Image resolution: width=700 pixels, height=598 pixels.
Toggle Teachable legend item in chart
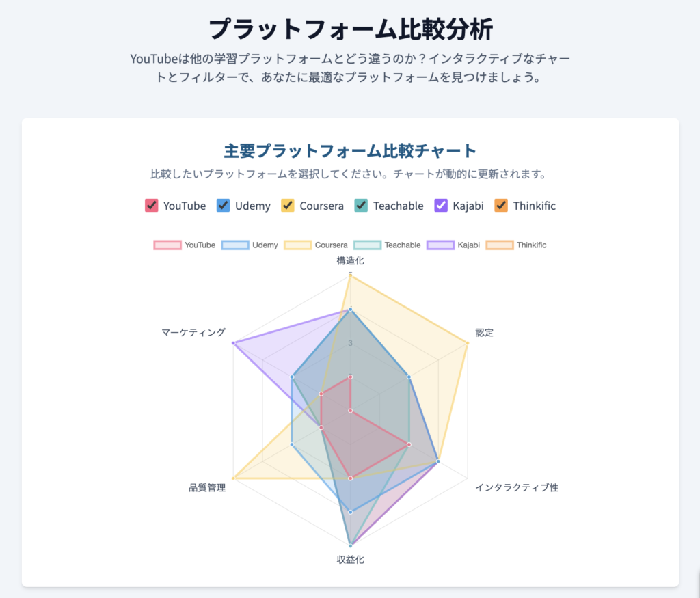point(367,245)
